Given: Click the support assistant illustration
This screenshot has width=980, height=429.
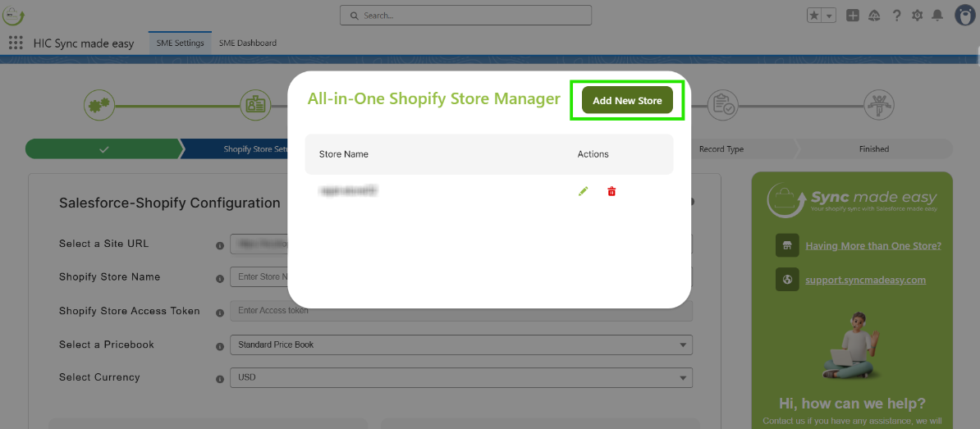Looking at the screenshot, I should (853, 345).
